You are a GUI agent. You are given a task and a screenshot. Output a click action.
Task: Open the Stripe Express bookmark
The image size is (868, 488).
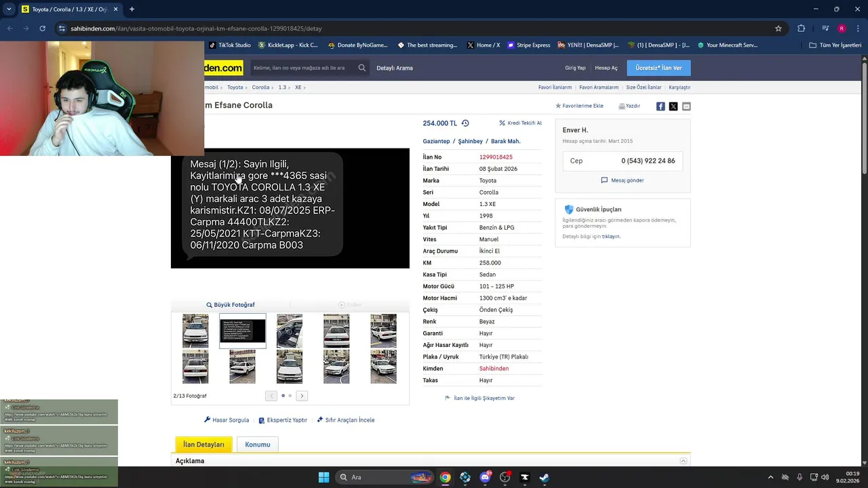(528, 45)
